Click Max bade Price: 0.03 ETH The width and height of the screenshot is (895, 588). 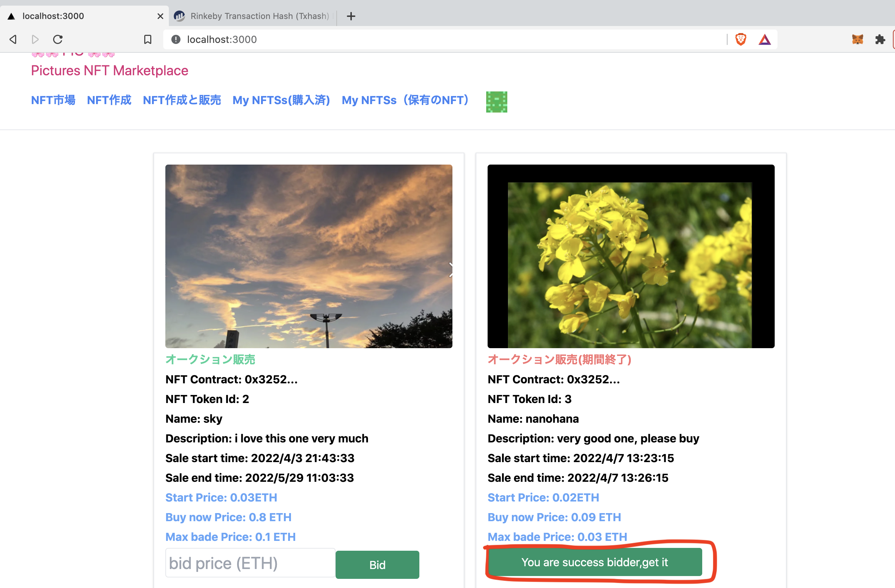[x=557, y=537]
